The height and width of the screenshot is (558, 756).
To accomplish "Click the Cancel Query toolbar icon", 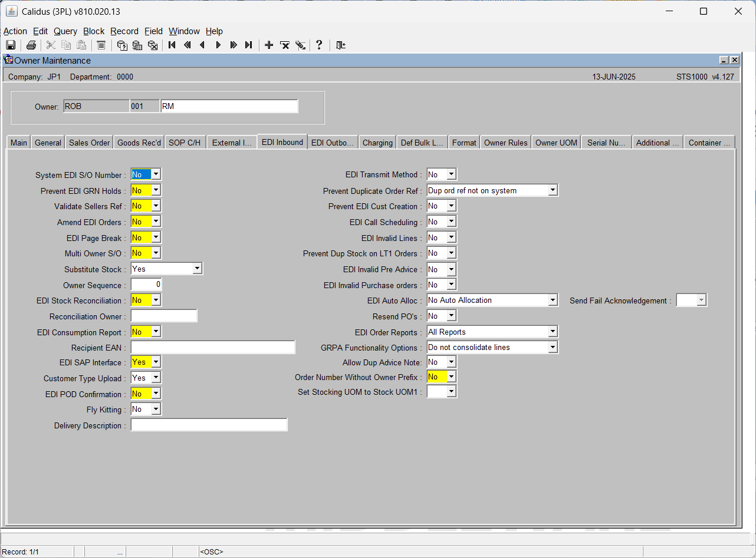I will coord(153,45).
